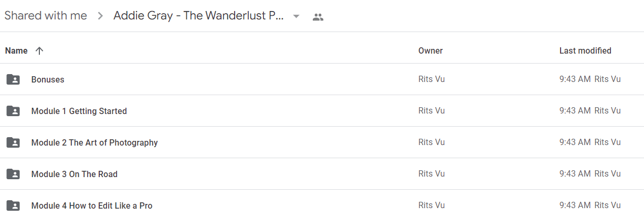
Task: Select Module 2 The Art of Photography
Action: point(322,142)
